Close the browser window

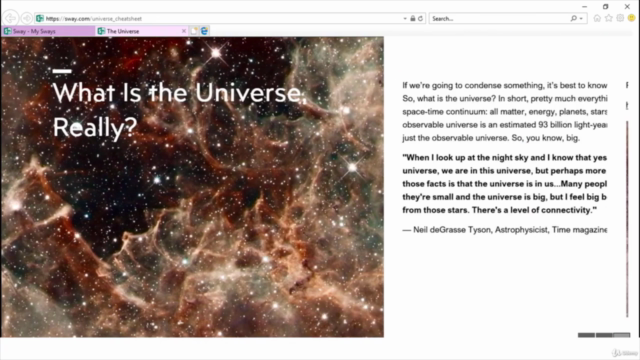(x=627, y=7)
